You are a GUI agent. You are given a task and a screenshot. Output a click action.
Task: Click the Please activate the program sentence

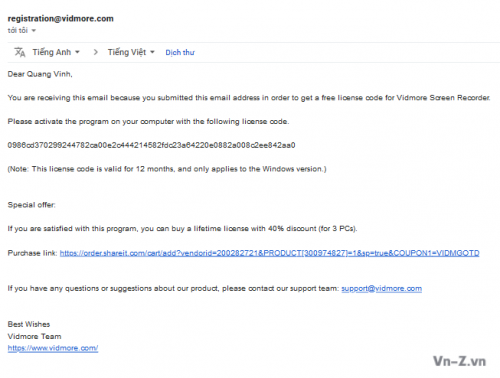click(148, 122)
